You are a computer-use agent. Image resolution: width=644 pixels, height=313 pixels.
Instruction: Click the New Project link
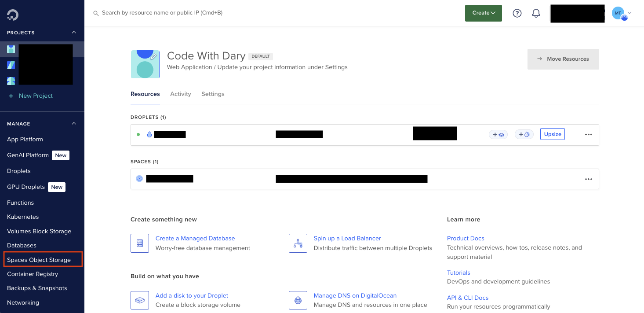[x=36, y=96]
